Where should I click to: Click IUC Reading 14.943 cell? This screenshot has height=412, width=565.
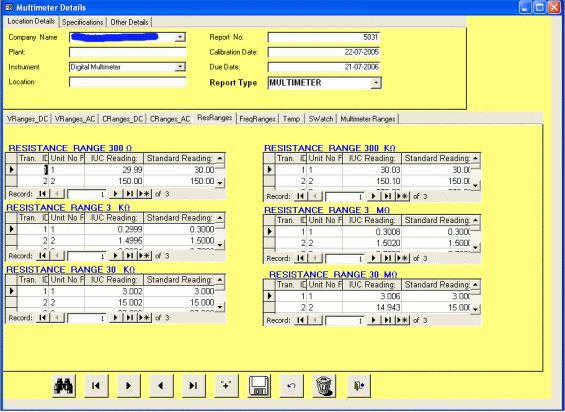(x=372, y=307)
